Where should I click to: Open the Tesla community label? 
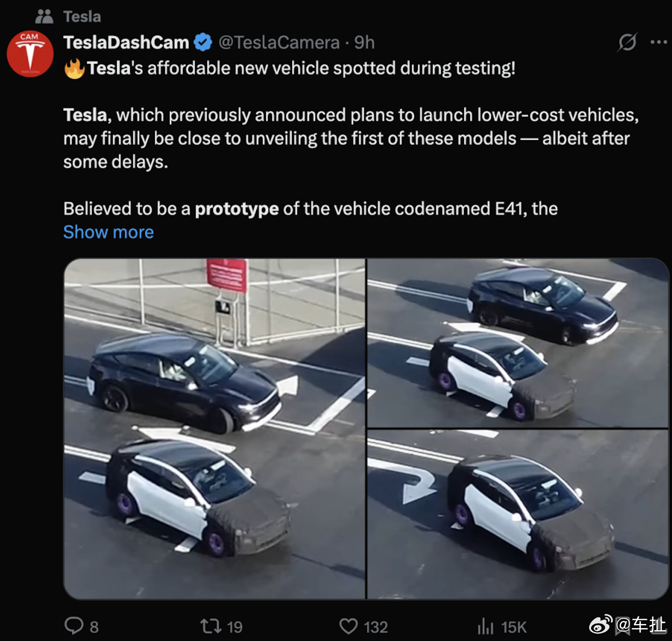click(x=82, y=17)
